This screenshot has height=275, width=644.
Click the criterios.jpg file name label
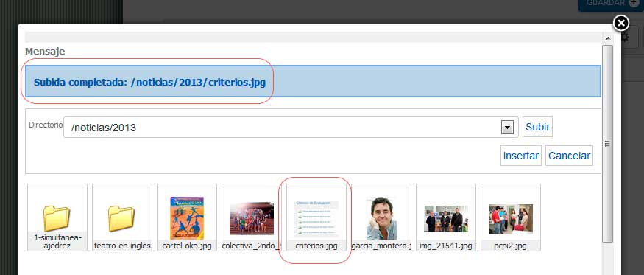[x=316, y=246]
